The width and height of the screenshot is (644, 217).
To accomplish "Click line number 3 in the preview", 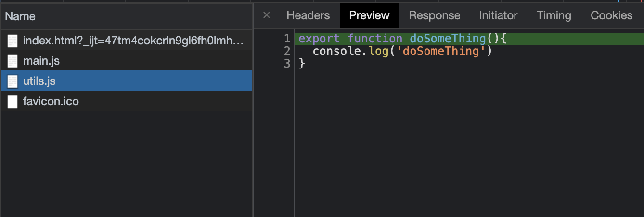I will (x=287, y=63).
